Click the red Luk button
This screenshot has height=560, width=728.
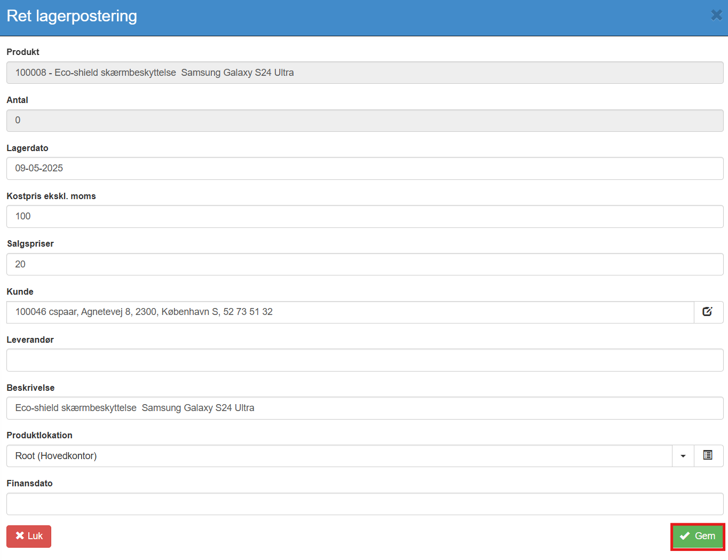29,537
